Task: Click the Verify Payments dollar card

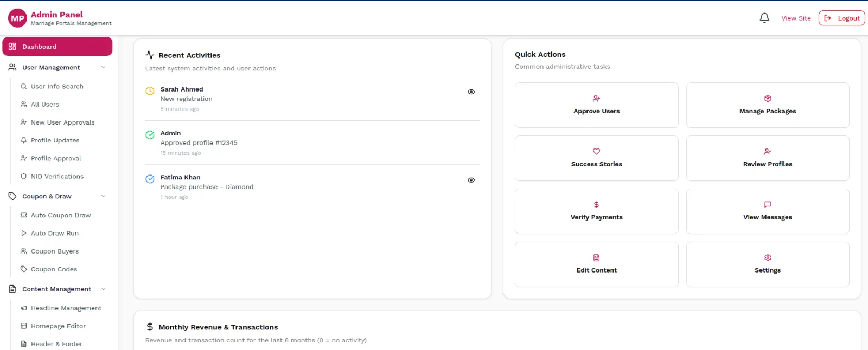Action: tap(596, 211)
